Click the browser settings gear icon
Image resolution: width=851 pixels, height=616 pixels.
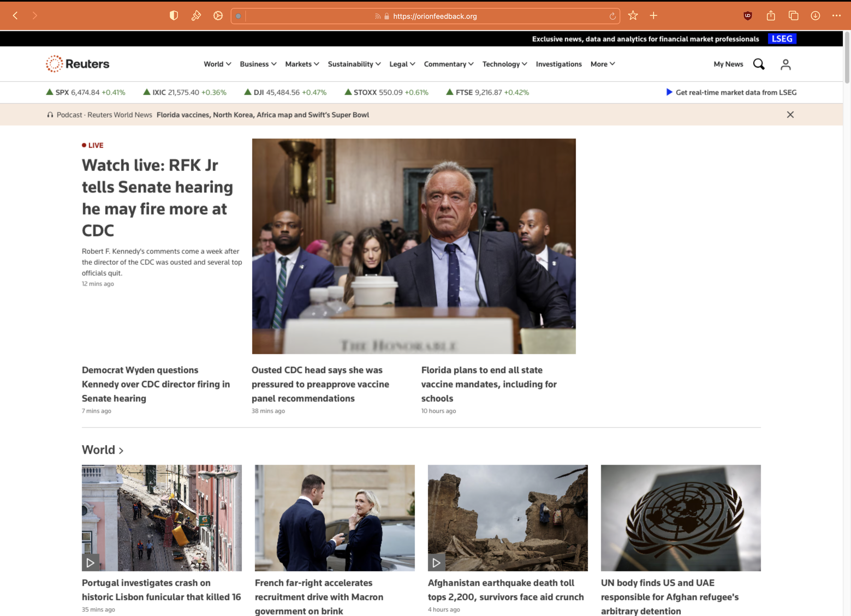coord(218,15)
